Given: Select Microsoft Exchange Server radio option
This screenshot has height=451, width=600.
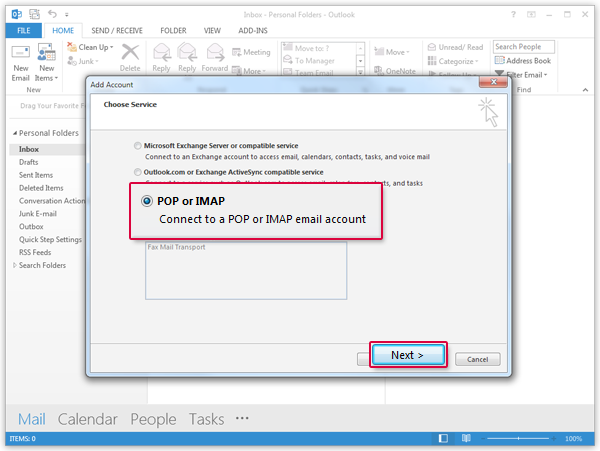Looking at the screenshot, I should [137, 146].
